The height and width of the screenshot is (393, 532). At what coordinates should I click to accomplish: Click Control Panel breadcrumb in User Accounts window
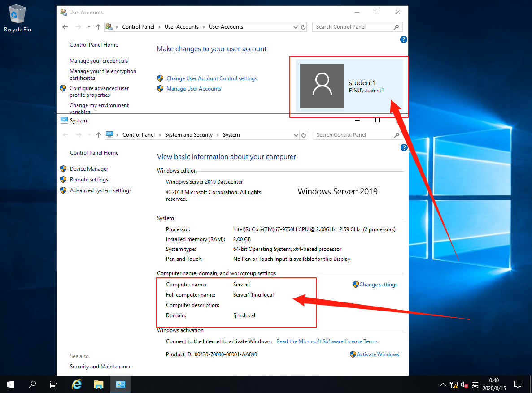pos(138,27)
